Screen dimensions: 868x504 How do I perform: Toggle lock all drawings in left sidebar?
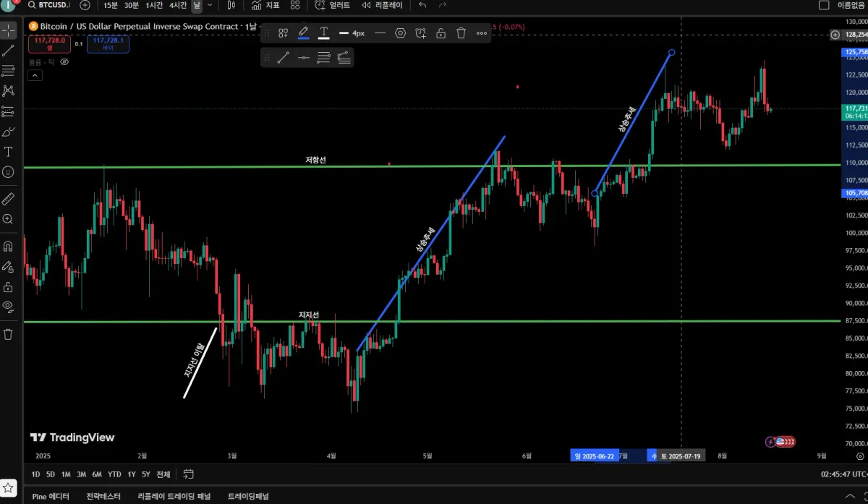click(x=9, y=286)
